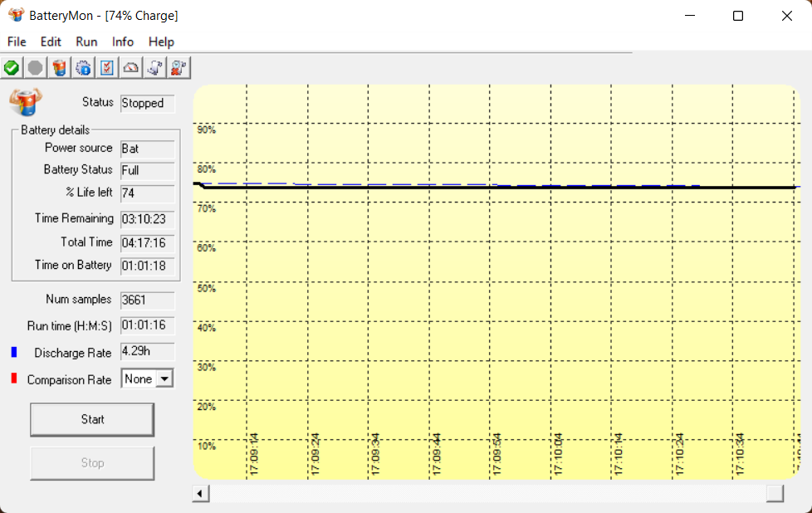
Task: Click the red Comparison Rate color marker
Action: (14, 379)
